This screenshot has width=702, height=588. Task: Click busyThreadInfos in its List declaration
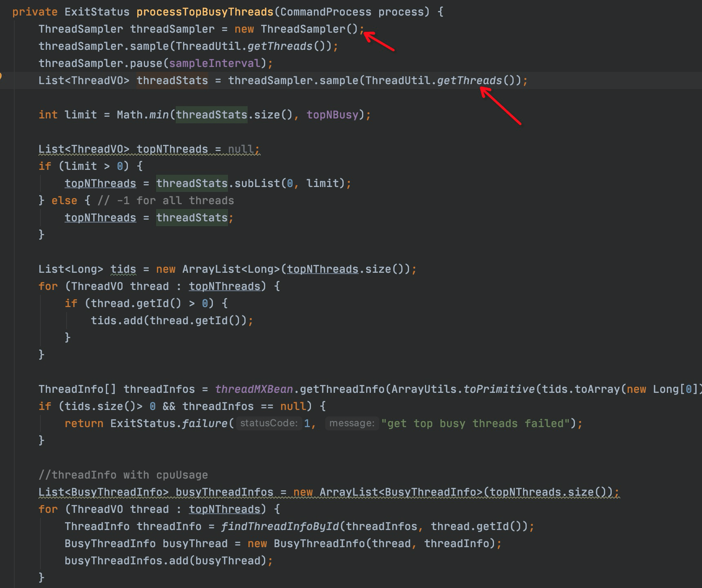click(224, 492)
